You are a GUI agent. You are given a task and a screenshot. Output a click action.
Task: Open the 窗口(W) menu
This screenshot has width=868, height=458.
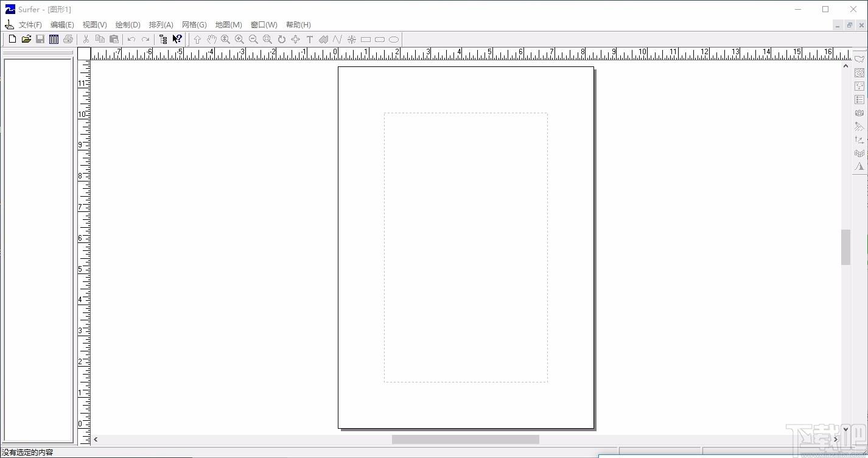[264, 25]
